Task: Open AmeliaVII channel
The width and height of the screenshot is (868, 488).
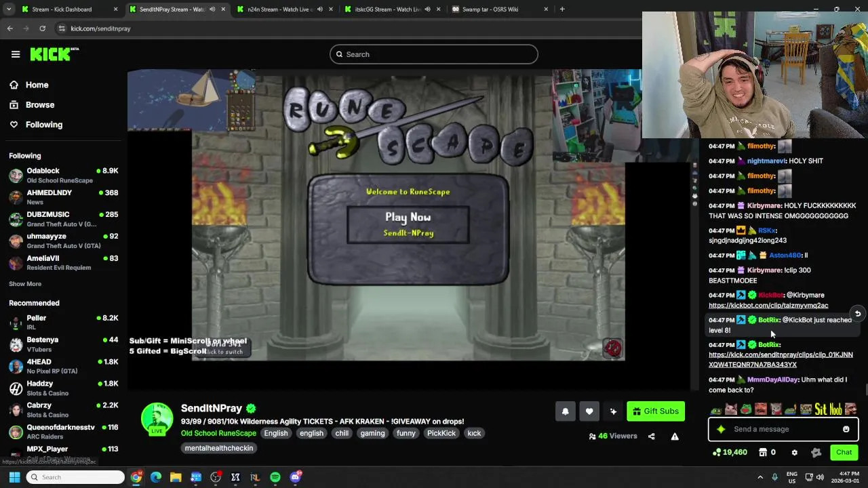Action: [x=63, y=262]
